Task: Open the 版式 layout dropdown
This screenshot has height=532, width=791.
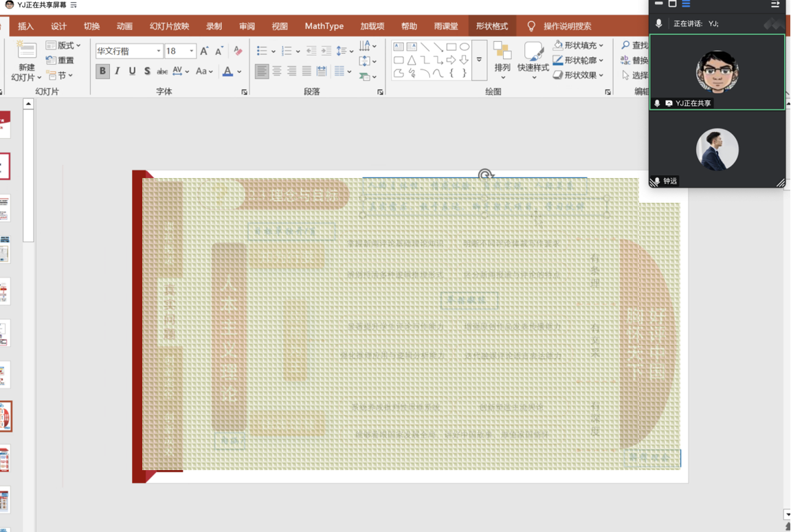Action: tap(63, 45)
